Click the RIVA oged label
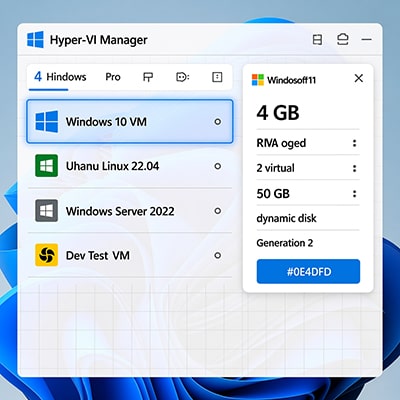 [x=281, y=143]
